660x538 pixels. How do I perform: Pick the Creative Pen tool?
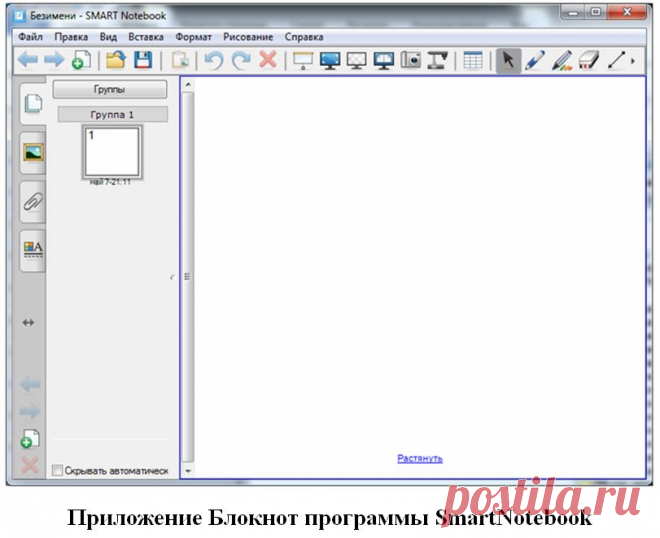click(562, 60)
